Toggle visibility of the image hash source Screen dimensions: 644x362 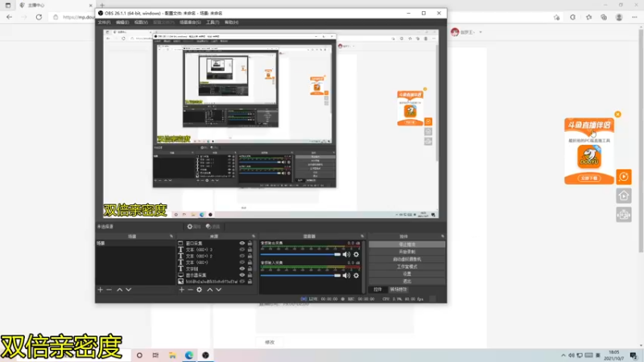[242, 282]
